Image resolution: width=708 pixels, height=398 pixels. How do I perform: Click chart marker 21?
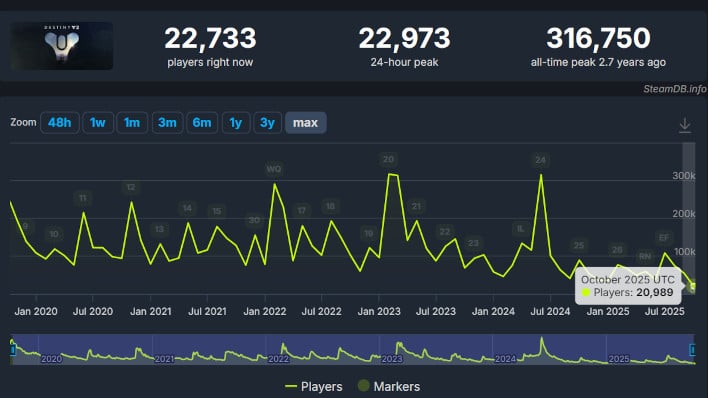[x=416, y=206]
